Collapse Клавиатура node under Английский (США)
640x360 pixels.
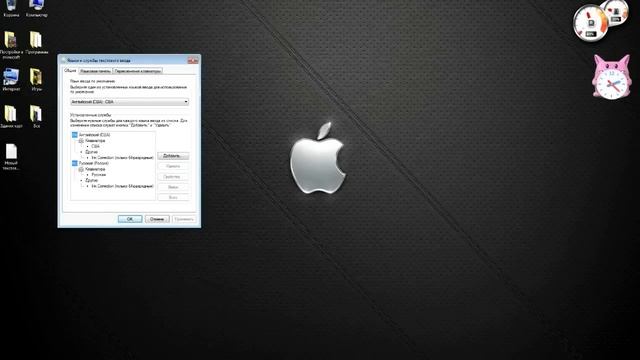[x=81, y=140]
